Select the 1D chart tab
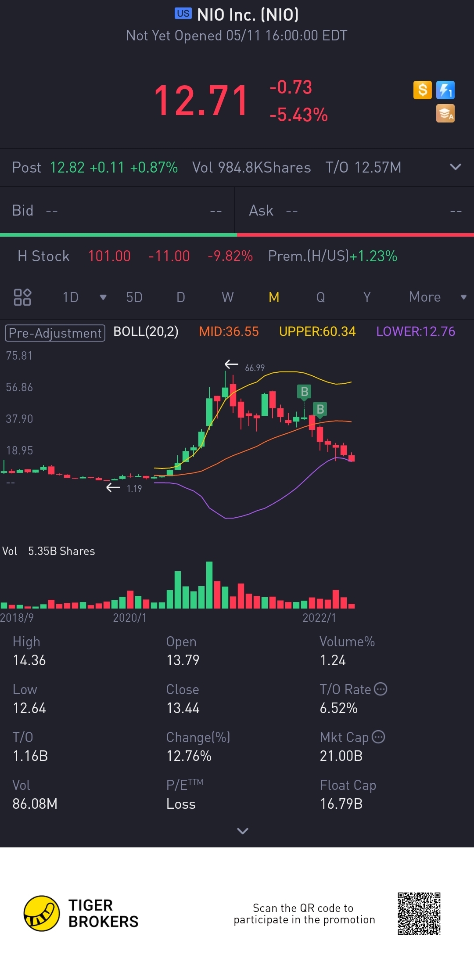 pos(71,297)
